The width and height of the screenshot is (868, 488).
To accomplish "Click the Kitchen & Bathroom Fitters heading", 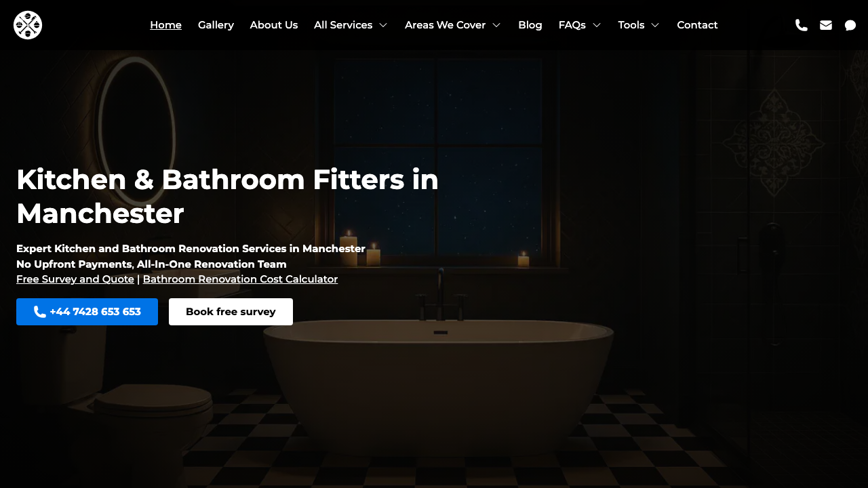I will [x=228, y=197].
